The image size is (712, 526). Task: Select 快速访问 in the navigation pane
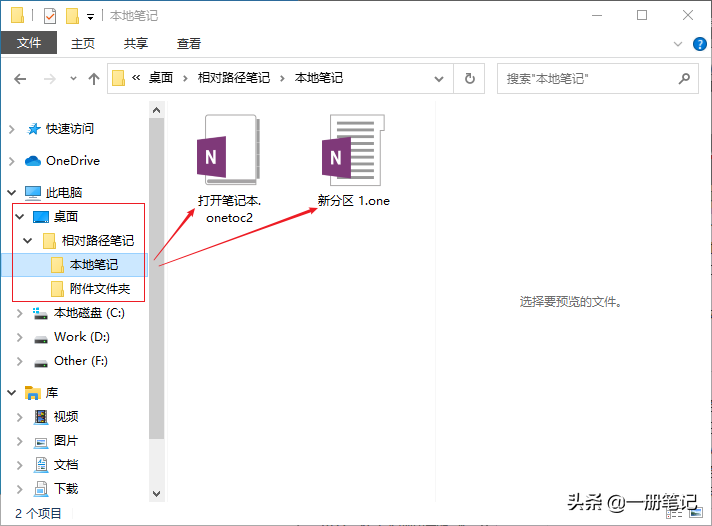[x=69, y=129]
